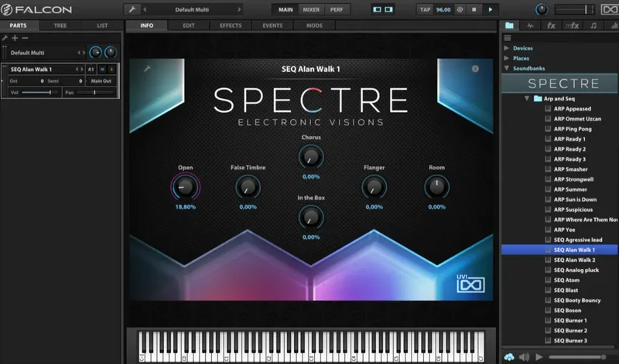The height and width of the screenshot is (364, 619).
Task: Open the MODS tab
Action: pos(314,26)
